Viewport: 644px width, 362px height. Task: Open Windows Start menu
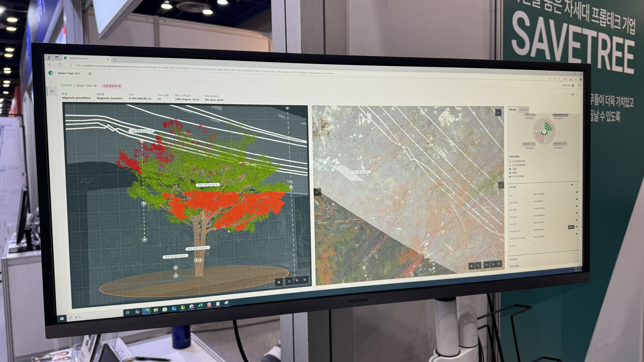click(x=62, y=318)
